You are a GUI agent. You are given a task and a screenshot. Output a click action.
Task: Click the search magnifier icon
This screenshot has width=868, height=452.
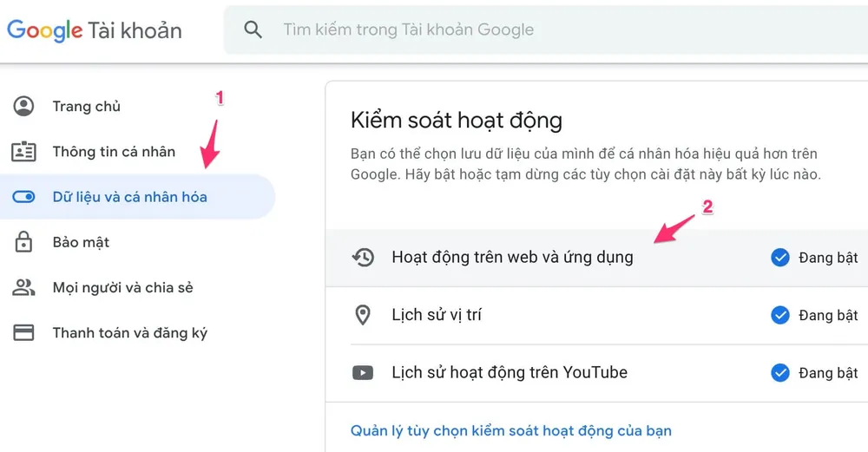coord(253,29)
